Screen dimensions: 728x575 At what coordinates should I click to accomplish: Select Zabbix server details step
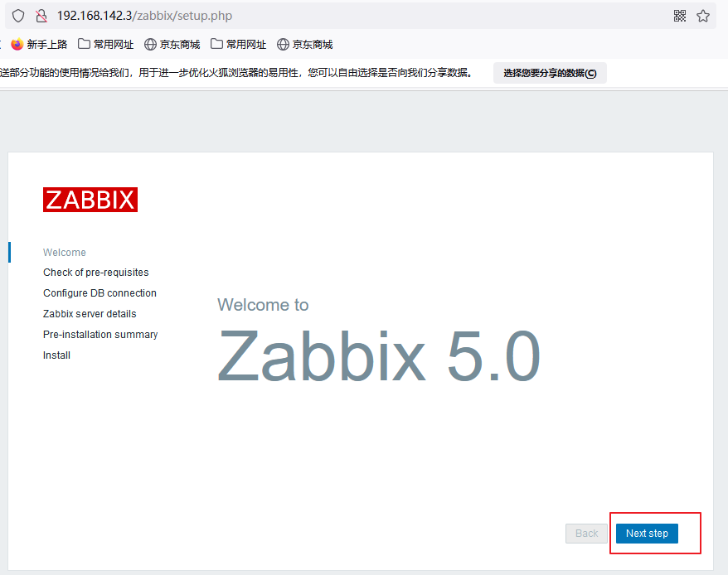tap(90, 314)
